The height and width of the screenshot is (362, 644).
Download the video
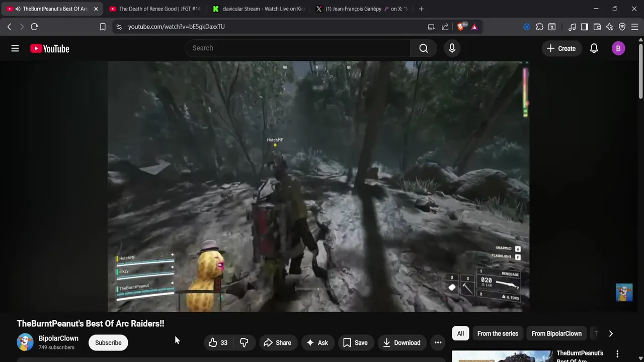tap(401, 343)
